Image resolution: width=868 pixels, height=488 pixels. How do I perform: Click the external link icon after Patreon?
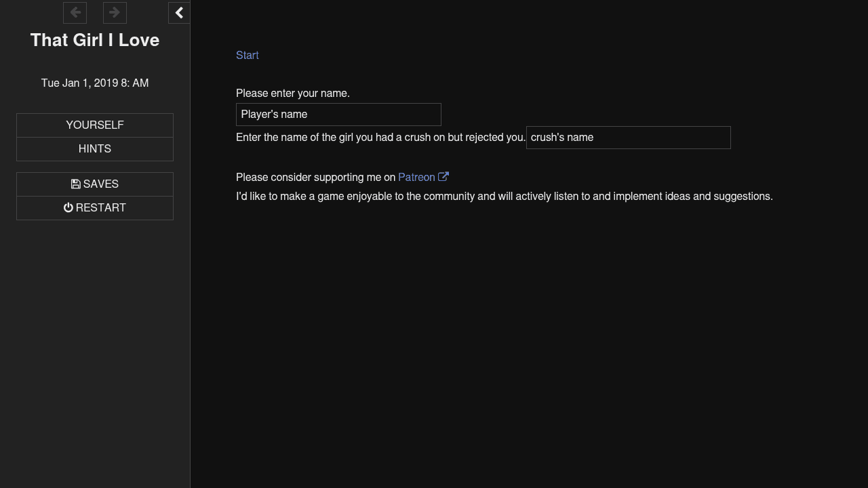click(x=443, y=177)
